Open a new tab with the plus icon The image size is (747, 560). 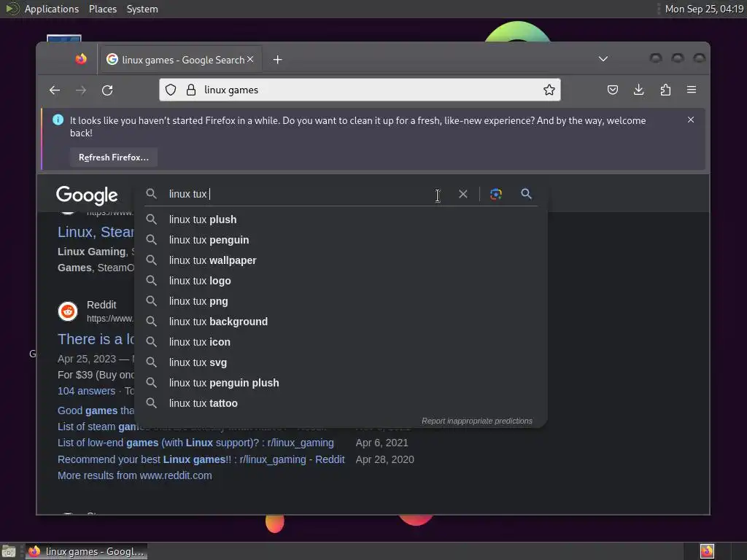(278, 60)
